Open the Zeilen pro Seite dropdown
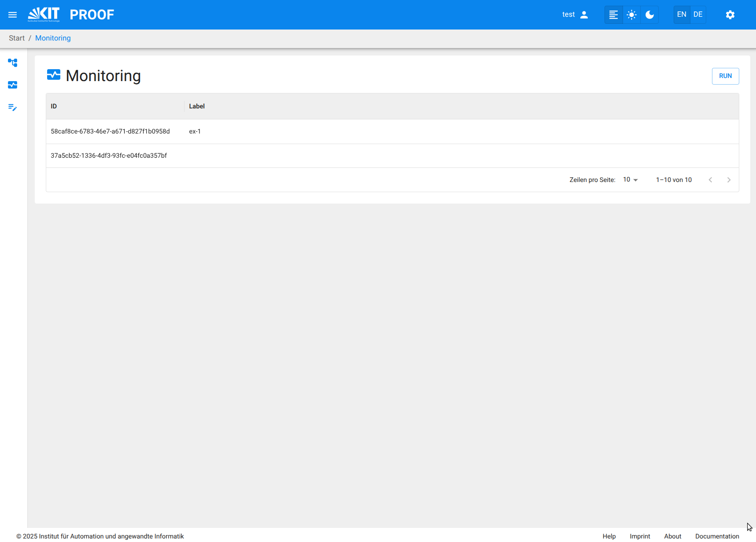 630,179
